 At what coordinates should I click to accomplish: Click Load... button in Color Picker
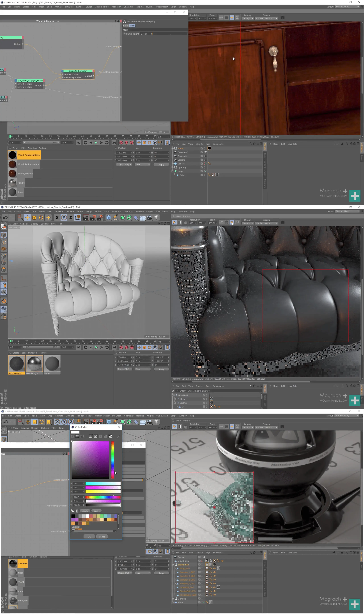click(x=85, y=511)
